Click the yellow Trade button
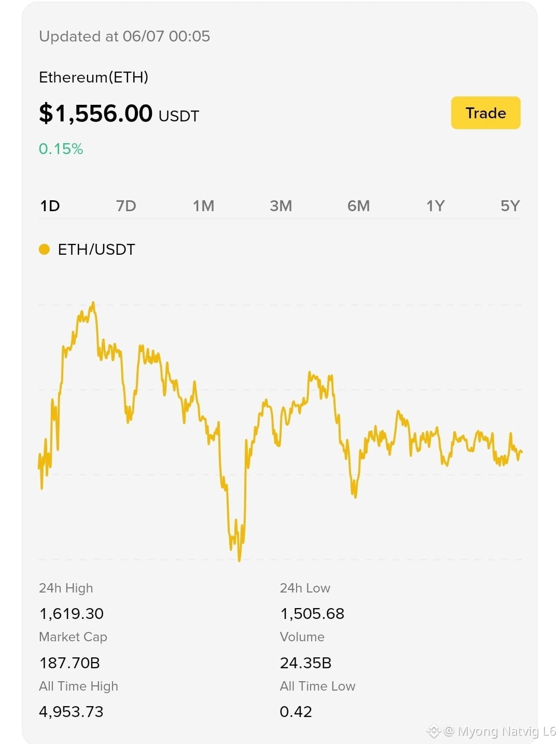Image resolution: width=560 pixels, height=744 pixels. pos(485,113)
